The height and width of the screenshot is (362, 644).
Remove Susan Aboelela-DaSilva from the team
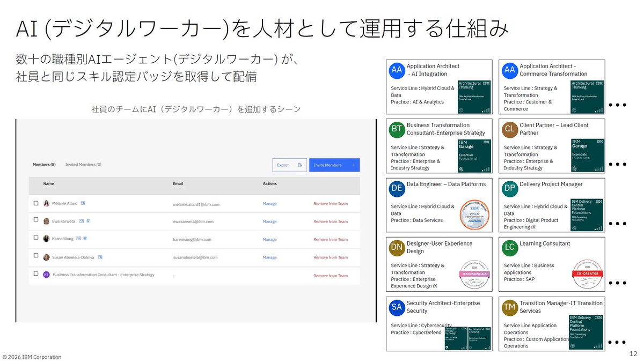coord(331,257)
